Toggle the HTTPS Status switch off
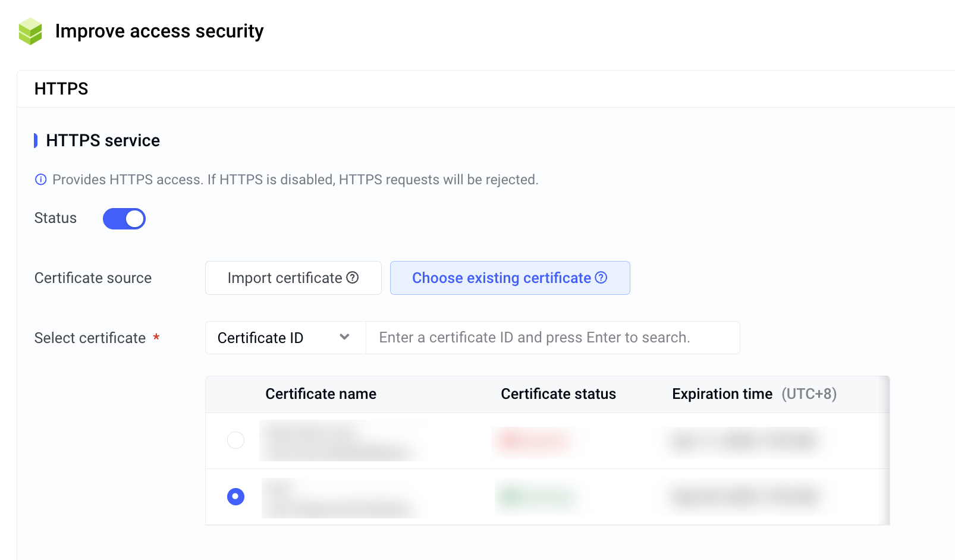955x560 pixels. pyautogui.click(x=124, y=219)
